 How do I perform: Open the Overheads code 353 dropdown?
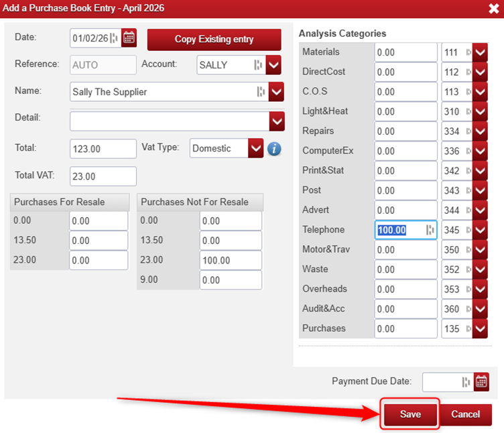[x=480, y=289]
